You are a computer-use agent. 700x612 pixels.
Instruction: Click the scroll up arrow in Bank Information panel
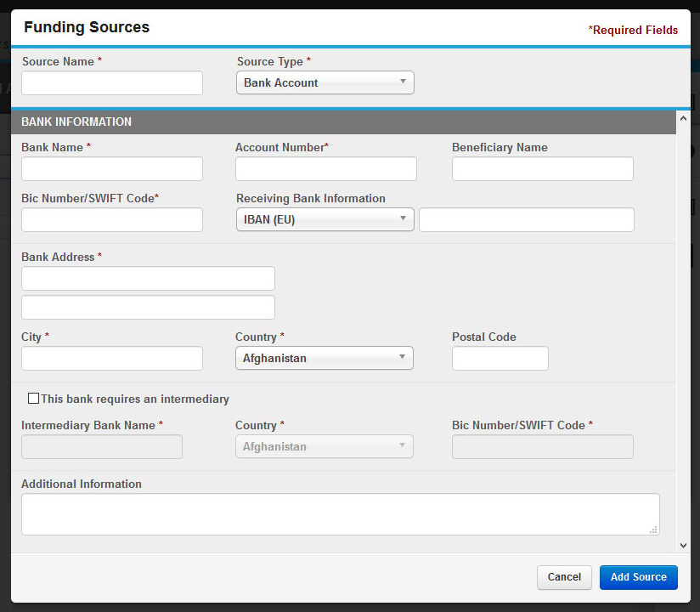(x=683, y=119)
